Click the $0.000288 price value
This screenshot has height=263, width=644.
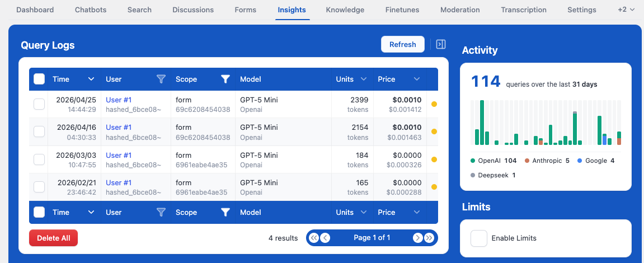pyautogui.click(x=404, y=192)
